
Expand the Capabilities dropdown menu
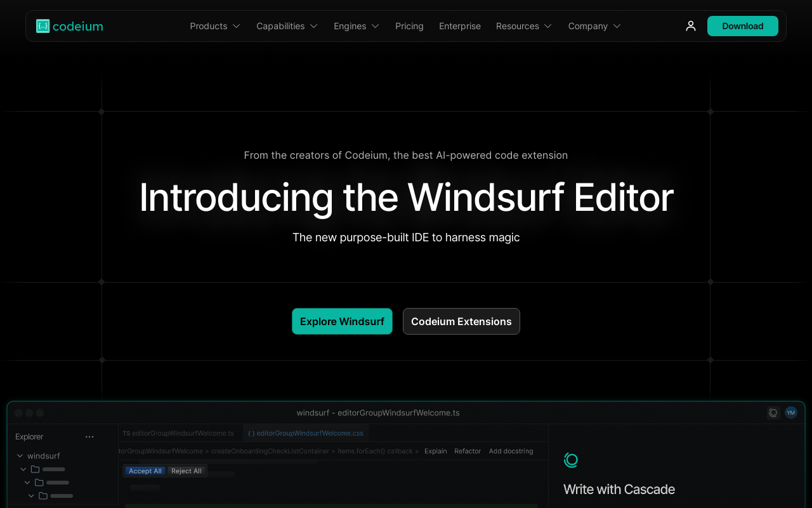[287, 26]
